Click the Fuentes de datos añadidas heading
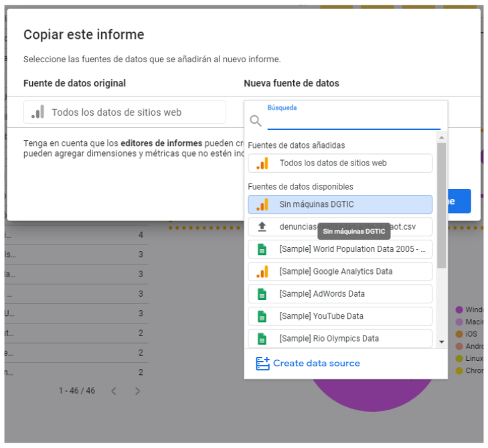This screenshot has width=488, height=448. coord(297,145)
